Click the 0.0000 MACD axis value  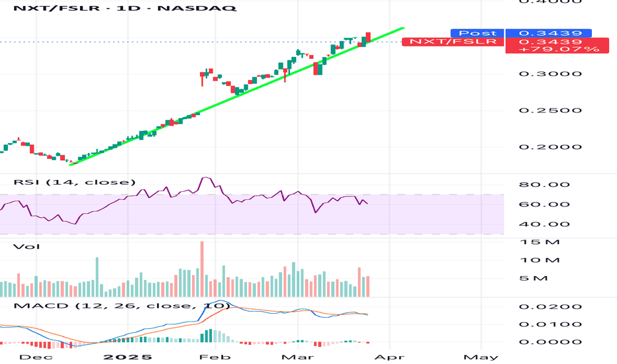point(550,341)
